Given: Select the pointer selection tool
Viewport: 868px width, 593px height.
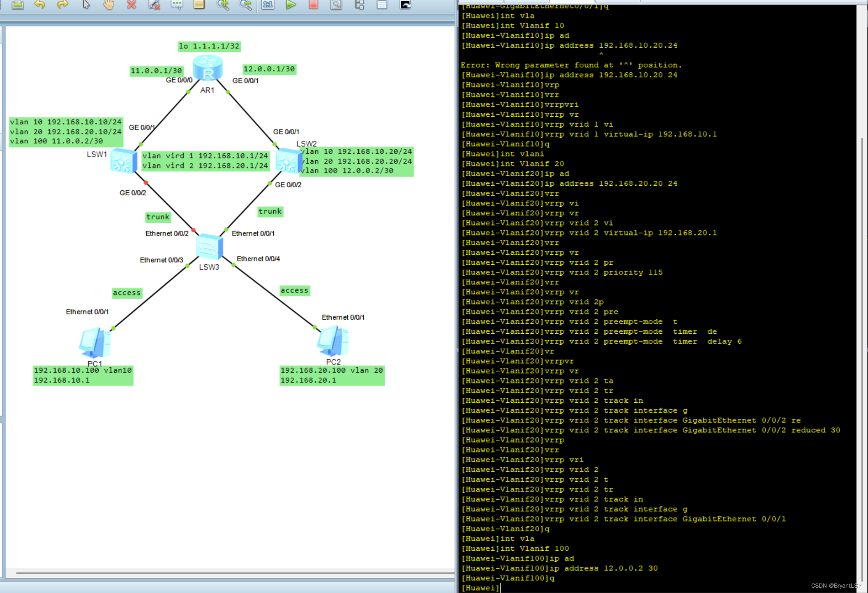Looking at the screenshot, I should (x=86, y=5).
